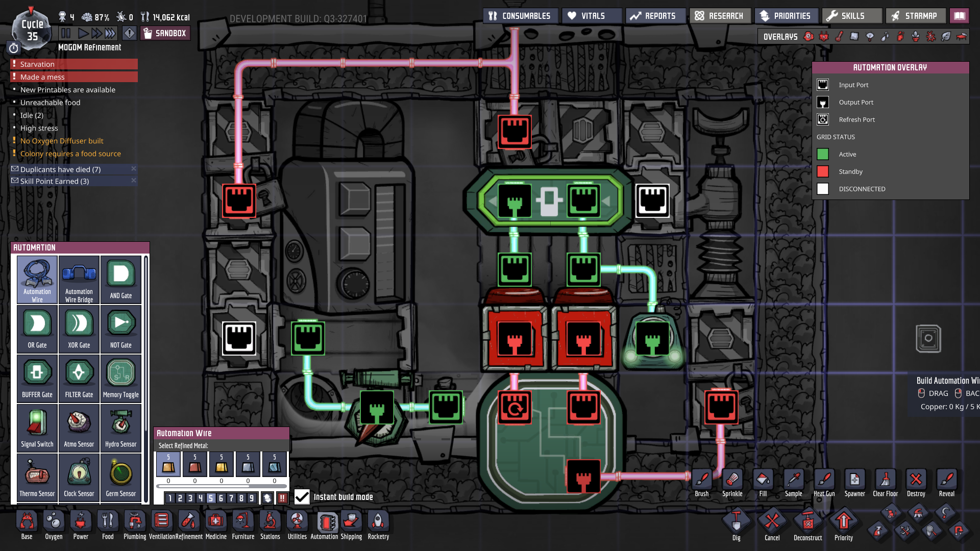Pause the game with pause button

point(66,34)
